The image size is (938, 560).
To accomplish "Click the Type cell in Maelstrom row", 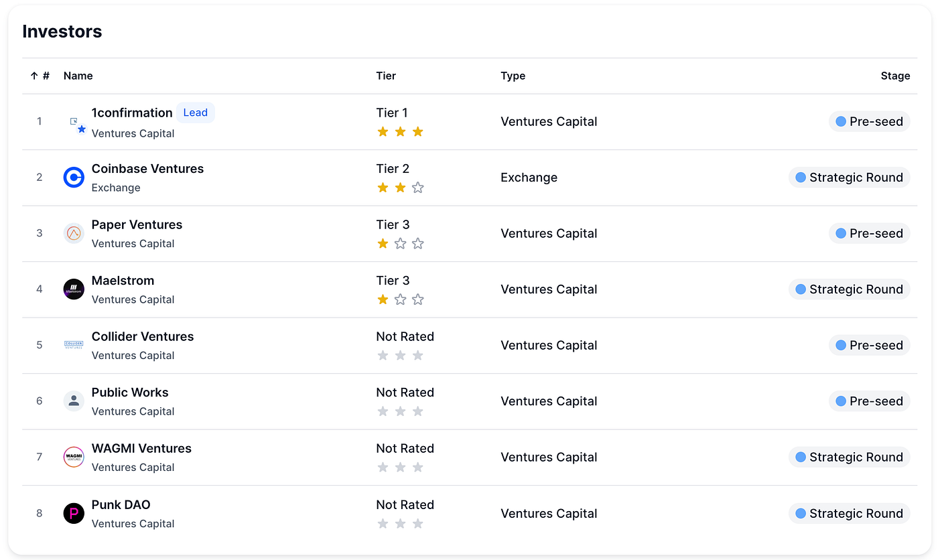I will 549,289.
